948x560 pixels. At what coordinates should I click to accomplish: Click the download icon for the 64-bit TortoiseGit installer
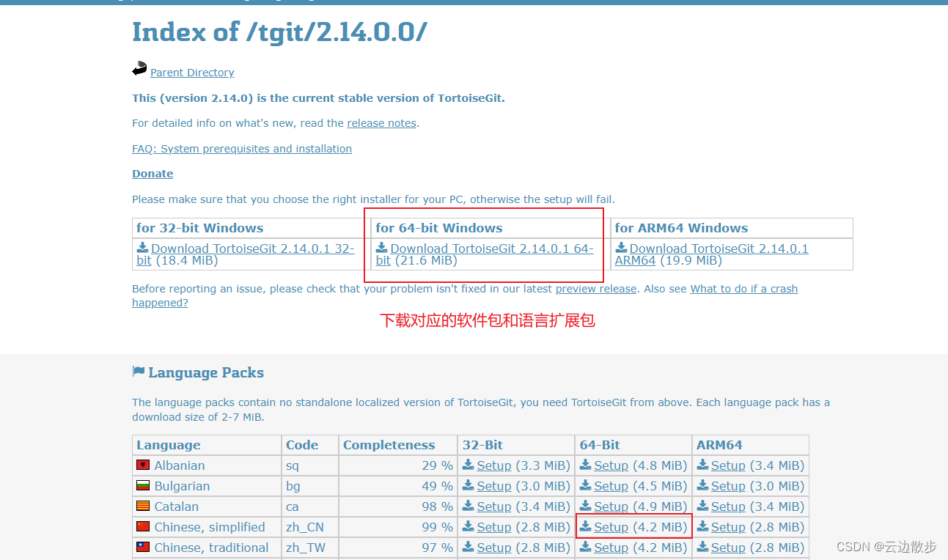(x=382, y=248)
